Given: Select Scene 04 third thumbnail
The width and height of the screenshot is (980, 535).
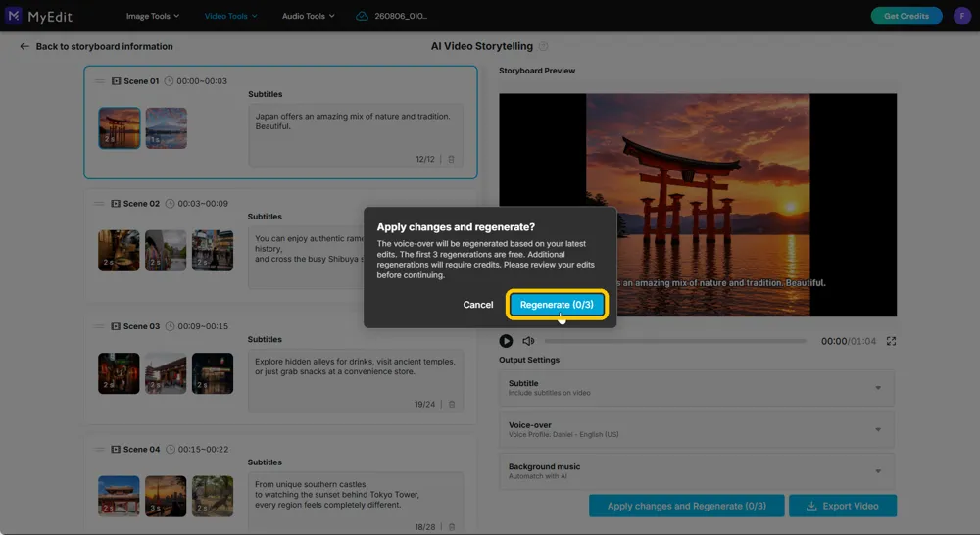Looking at the screenshot, I should click(x=213, y=496).
